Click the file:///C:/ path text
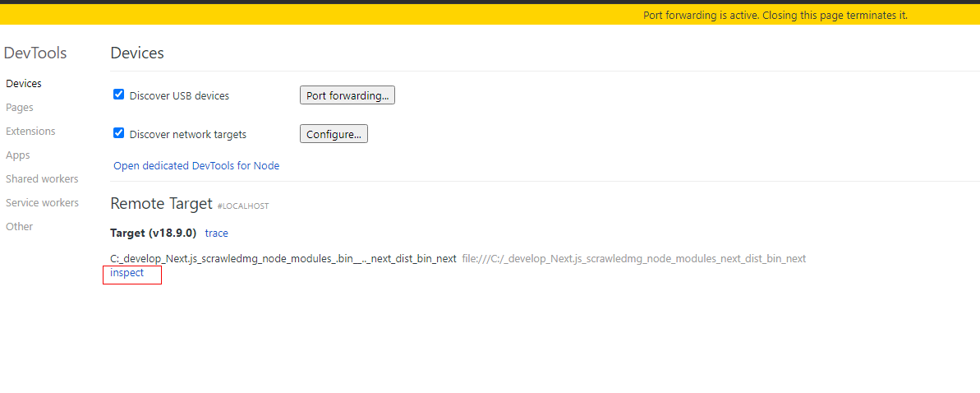This screenshot has width=980, height=393. [633, 258]
